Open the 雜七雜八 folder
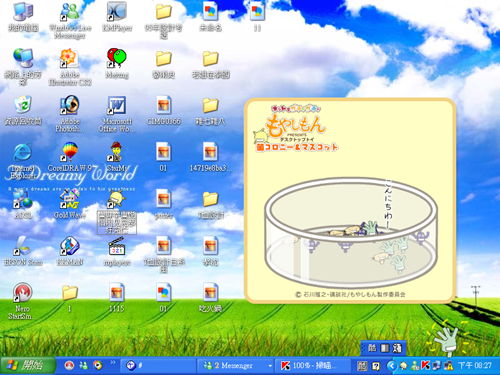This screenshot has height=375, width=500. coord(210,111)
